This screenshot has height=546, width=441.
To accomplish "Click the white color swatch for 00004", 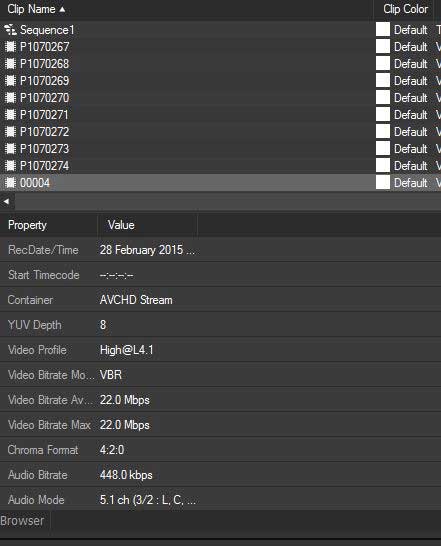I will click(382, 182).
